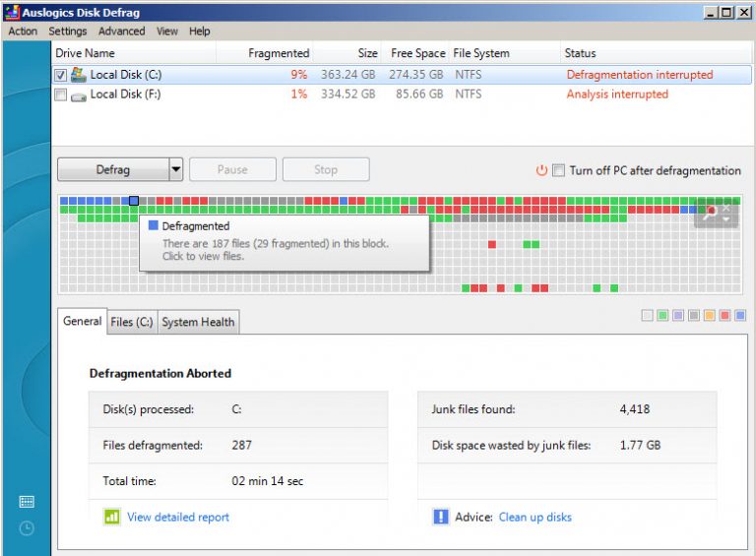Click the green legend color swatch

click(662, 316)
